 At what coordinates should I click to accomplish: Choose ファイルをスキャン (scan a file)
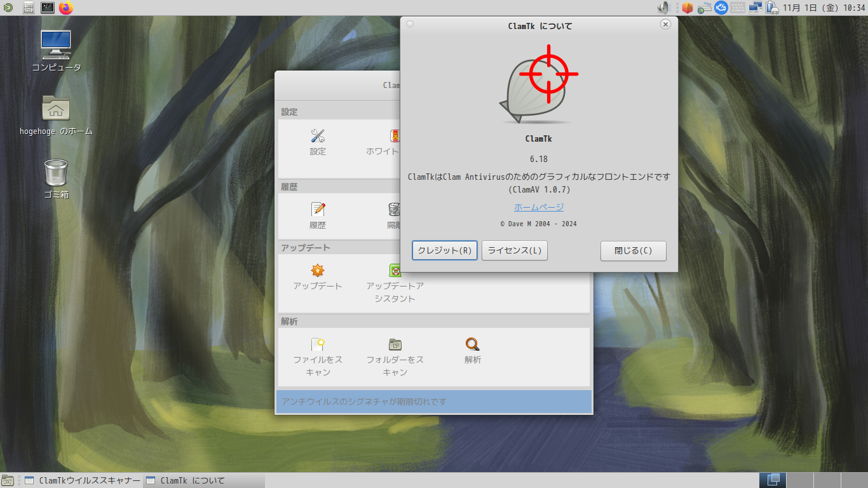[x=318, y=357]
